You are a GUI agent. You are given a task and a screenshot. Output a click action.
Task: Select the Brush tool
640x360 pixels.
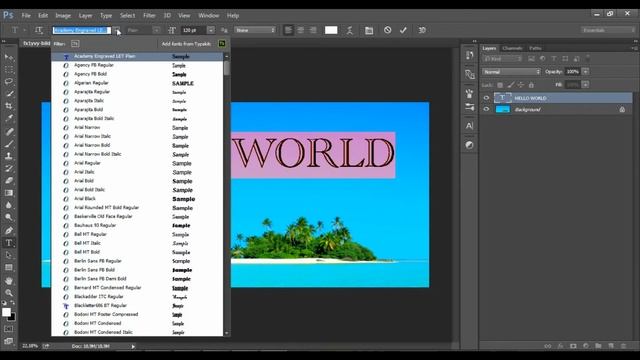[x=9, y=144]
